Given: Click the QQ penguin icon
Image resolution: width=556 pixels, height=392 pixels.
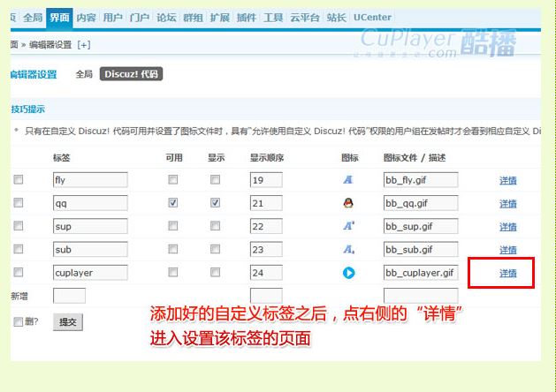Looking at the screenshot, I should tap(348, 203).
